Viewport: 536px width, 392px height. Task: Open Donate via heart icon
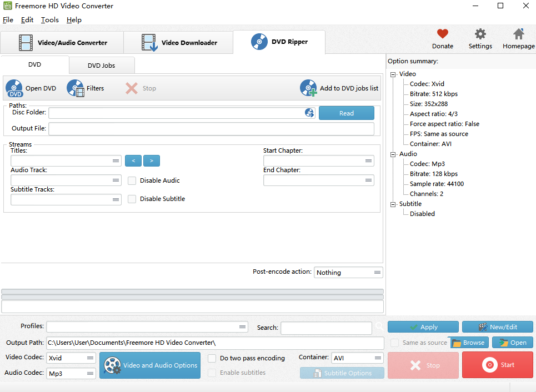click(x=442, y=34)
